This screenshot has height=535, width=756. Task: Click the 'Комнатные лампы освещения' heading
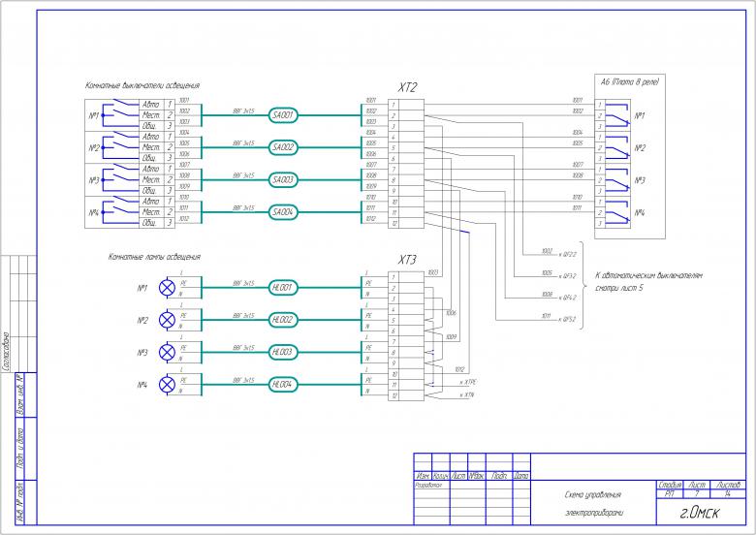(154, 257)
